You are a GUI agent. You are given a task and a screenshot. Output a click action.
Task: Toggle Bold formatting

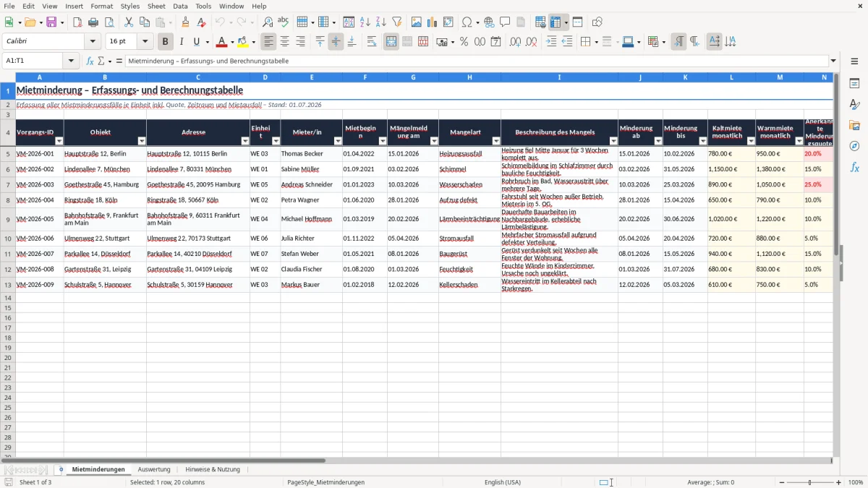pos(165,42)
